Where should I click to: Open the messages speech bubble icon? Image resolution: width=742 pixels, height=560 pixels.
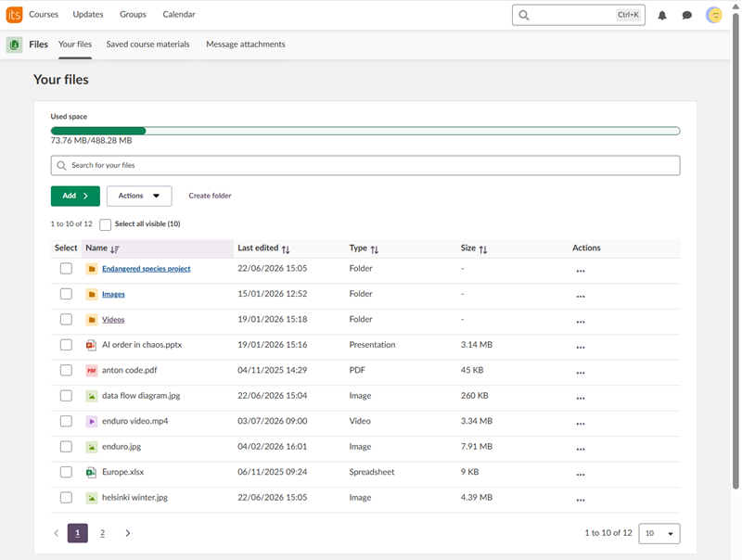click(686, 15)
